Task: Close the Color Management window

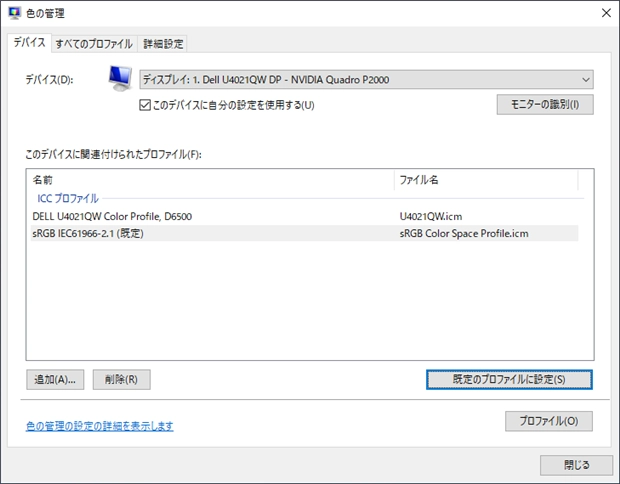Action: (606, 13)
